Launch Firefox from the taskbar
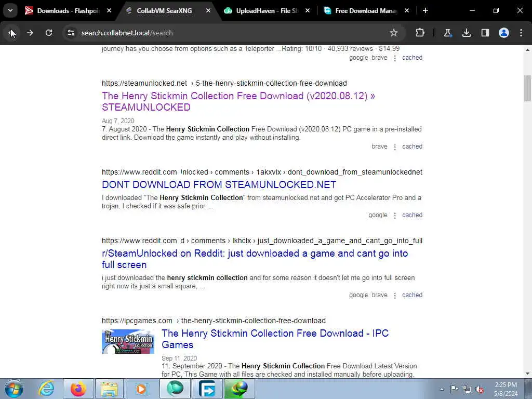 click(78, 389)
